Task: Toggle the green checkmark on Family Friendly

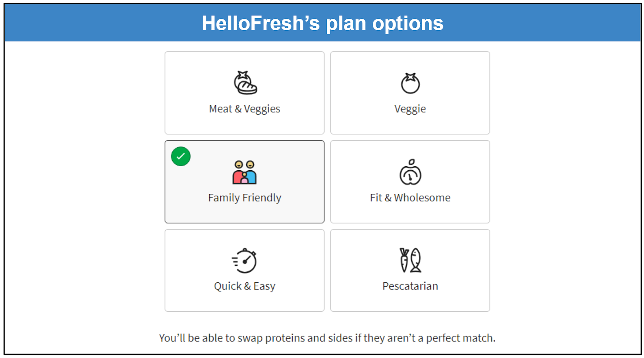Action: coord(181,156)
